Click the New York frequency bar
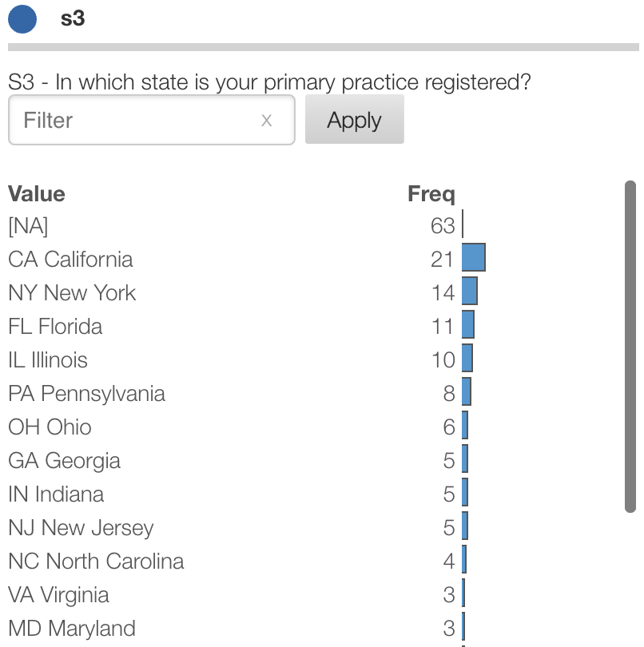The image size is (644, 647). point(469,292)
